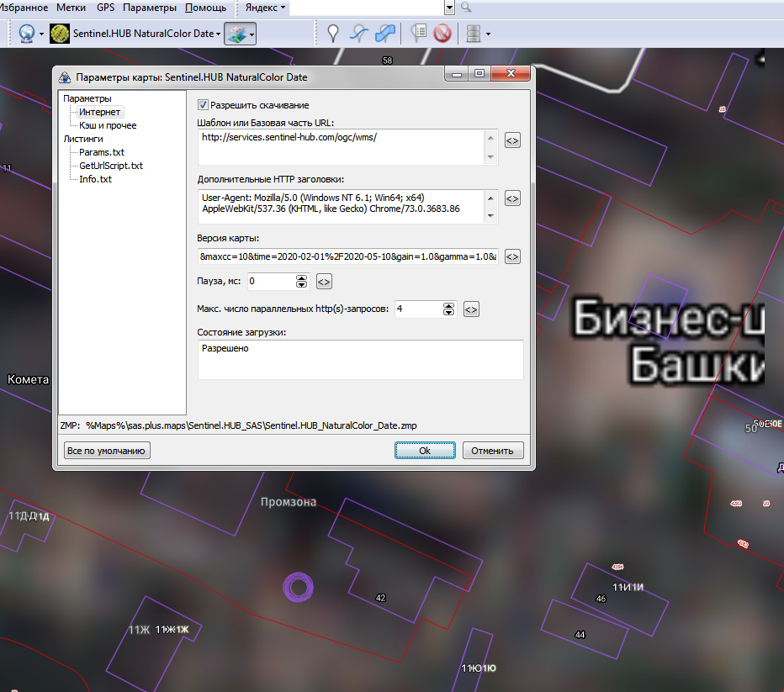Click the add placemark pin icon
784x692 pixels.
(333, 34)
